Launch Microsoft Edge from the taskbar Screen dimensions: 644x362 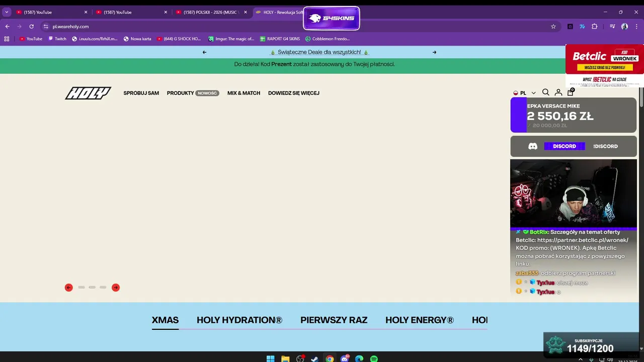(x=359, y=359)
